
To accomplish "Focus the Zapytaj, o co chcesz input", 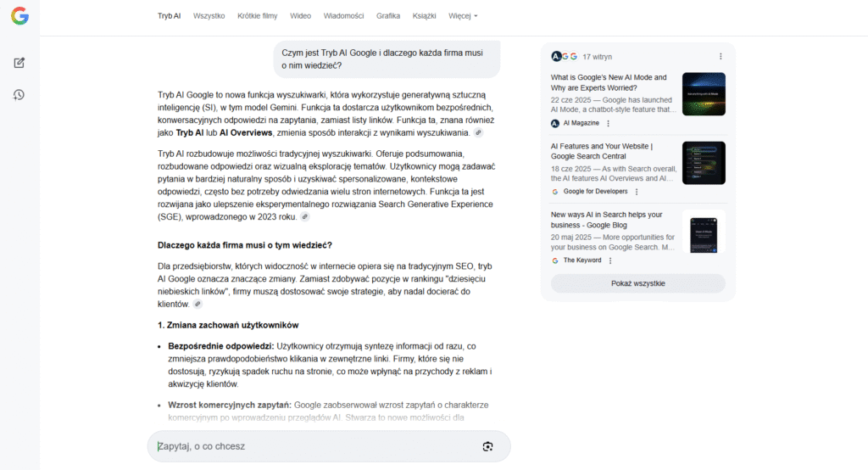I will point(314,446).
